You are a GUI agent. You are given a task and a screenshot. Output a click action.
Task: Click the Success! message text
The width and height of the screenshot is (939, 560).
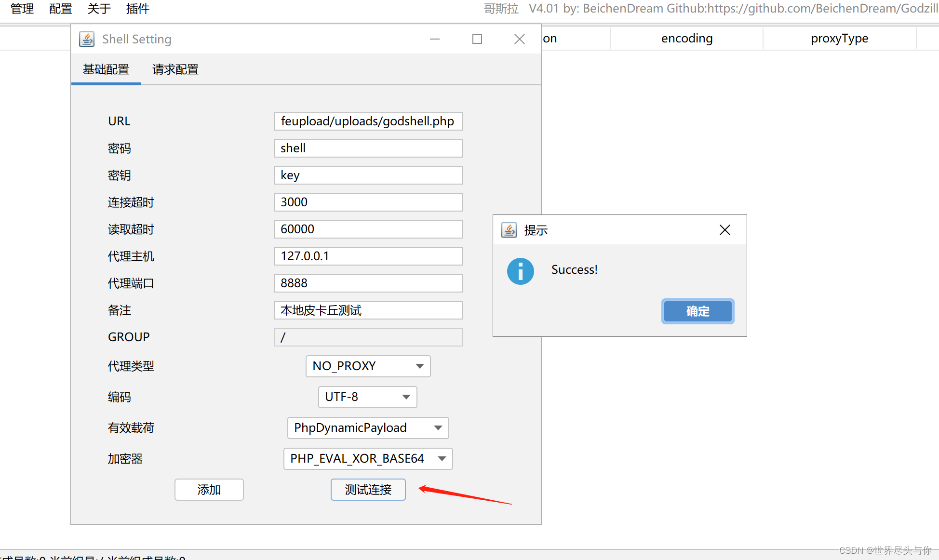tap(575, 270)
